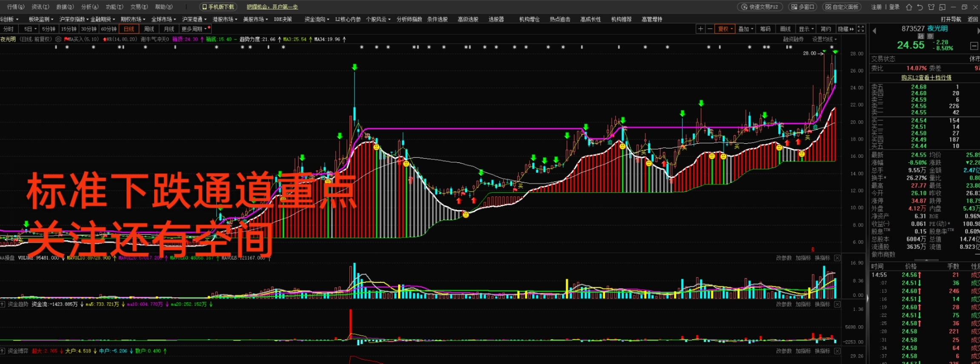Click 换指标 in 资金趋势 subpanel
The width and height of the screenshot is (980, 364).
point(822,304)
